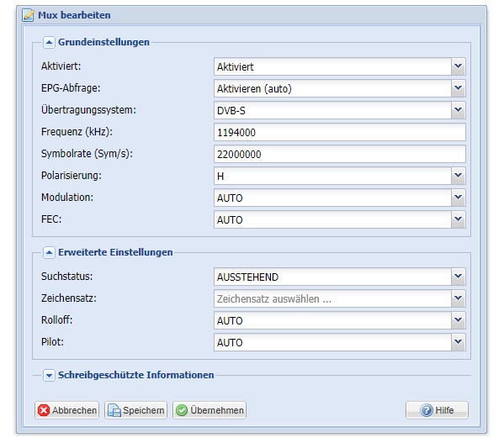Open the Modulation dropdown arrow
Screen dimensions: 504x443
click(459, 198)
